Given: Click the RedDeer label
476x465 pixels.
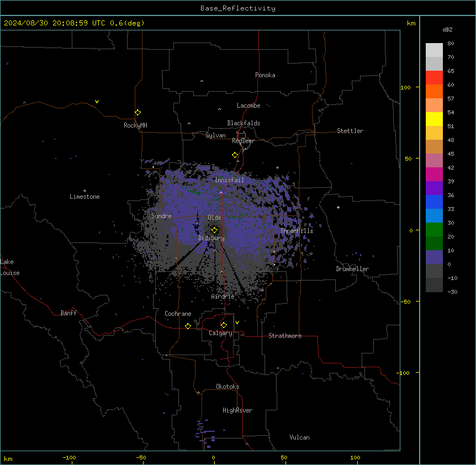Looking at the screenshot, I should point(243,141).
